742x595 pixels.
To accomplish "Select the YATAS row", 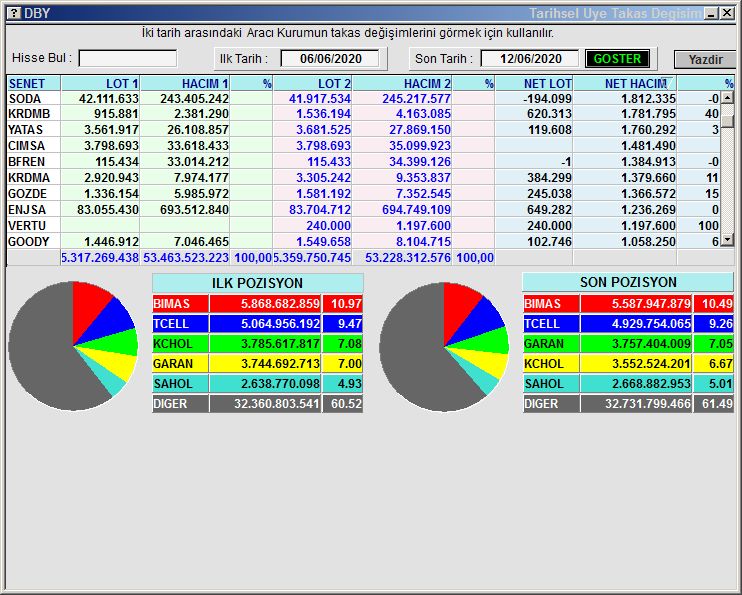I will point(363,130).
